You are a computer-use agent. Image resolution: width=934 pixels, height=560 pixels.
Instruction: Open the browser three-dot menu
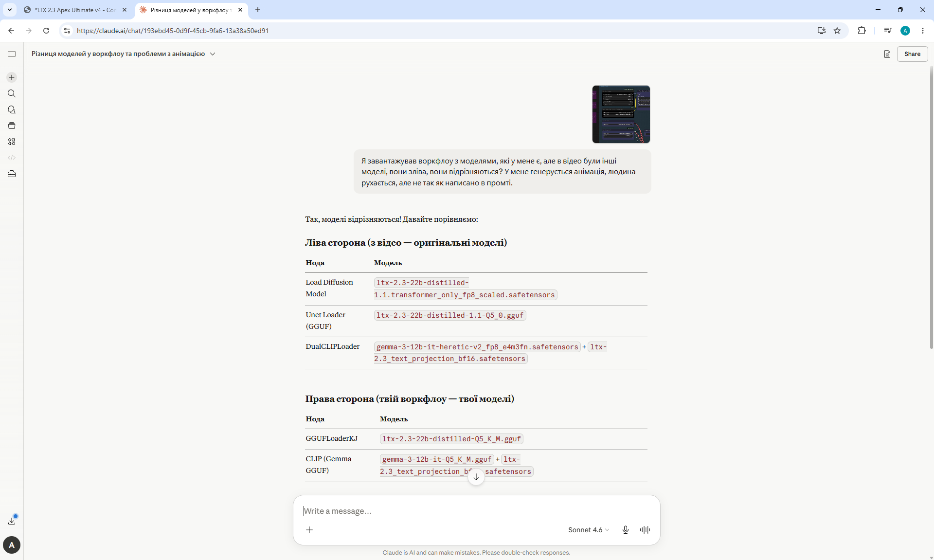pos(923,31)
